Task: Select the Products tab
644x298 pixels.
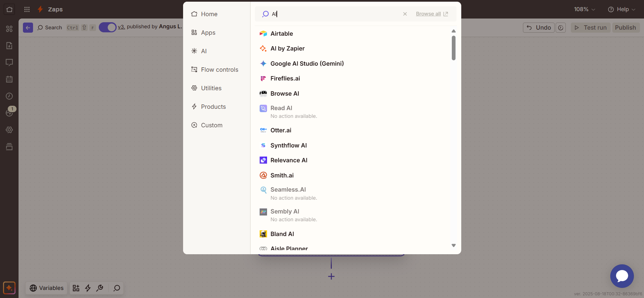Action: click(x=216, y=107)
